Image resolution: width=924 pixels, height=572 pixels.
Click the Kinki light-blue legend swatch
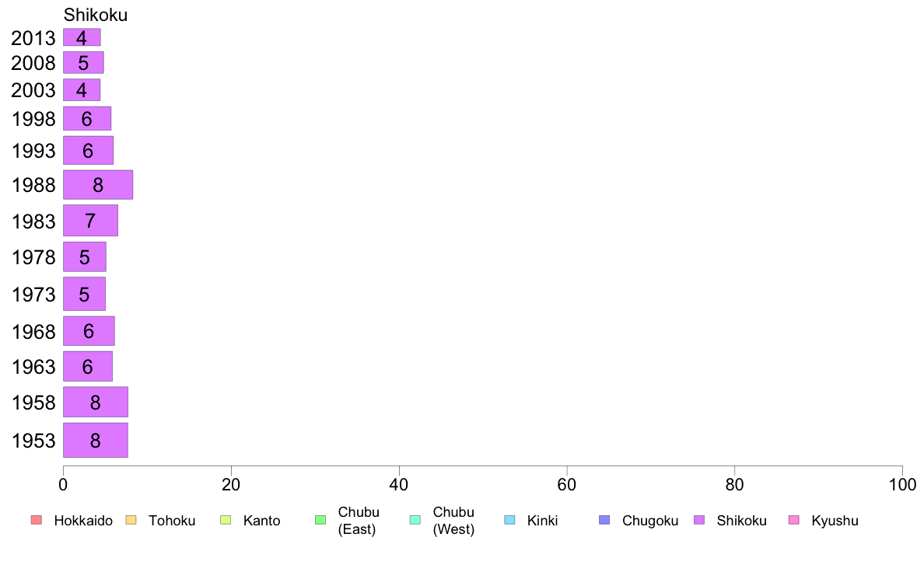pyautogui.click(x=509, y=520)
